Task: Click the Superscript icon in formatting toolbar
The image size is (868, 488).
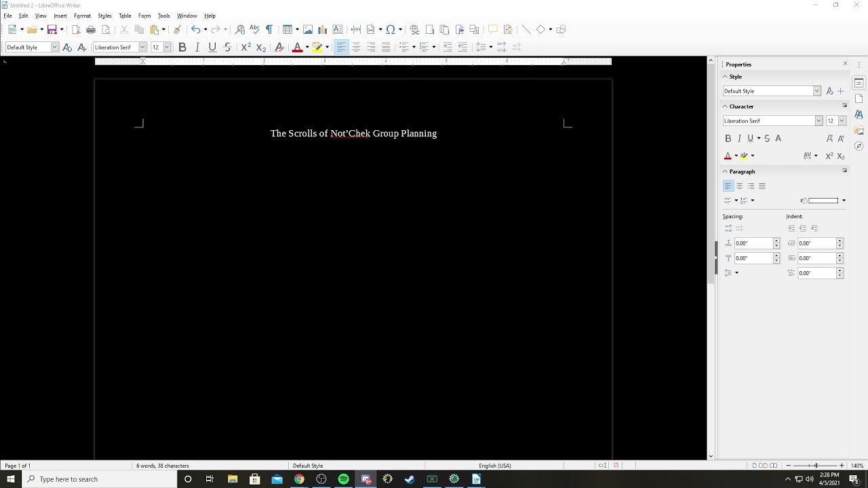Action: tap(246, 47)
